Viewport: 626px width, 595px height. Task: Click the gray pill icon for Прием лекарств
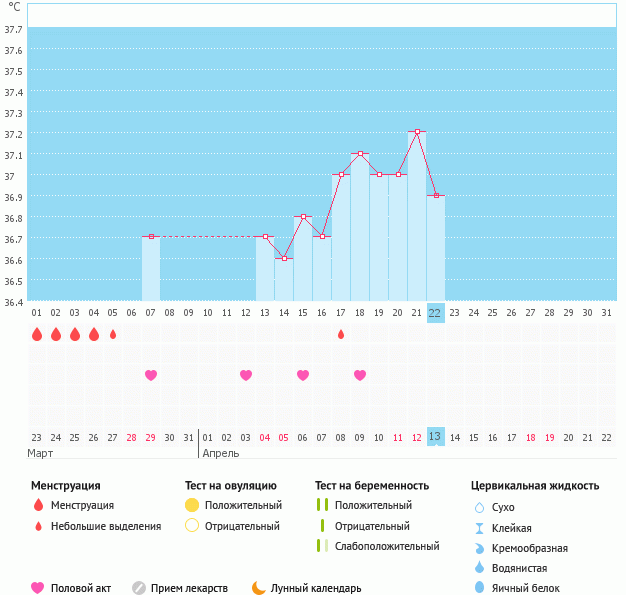pyautogui.click(x=139, y=588)
